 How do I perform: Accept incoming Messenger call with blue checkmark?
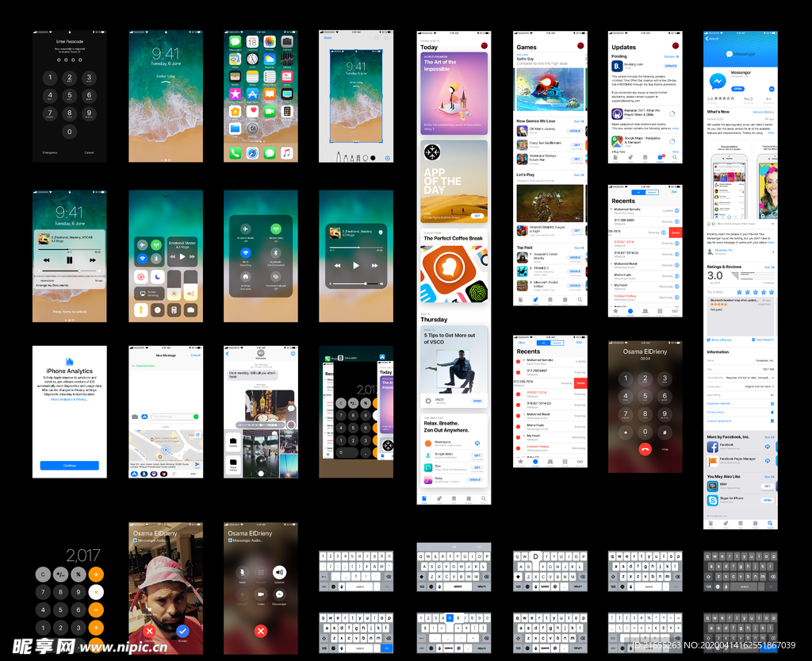[182, 630]
